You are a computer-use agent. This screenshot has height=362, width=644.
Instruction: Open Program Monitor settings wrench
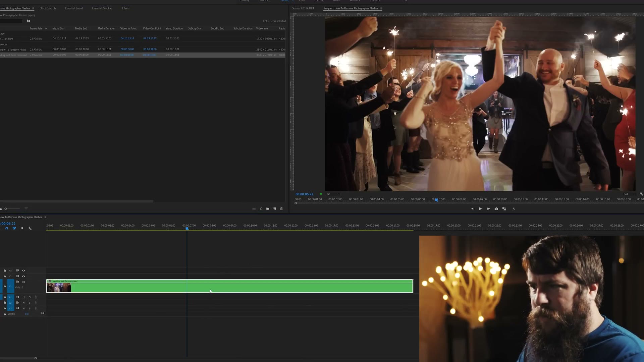(x=641, y=194)
